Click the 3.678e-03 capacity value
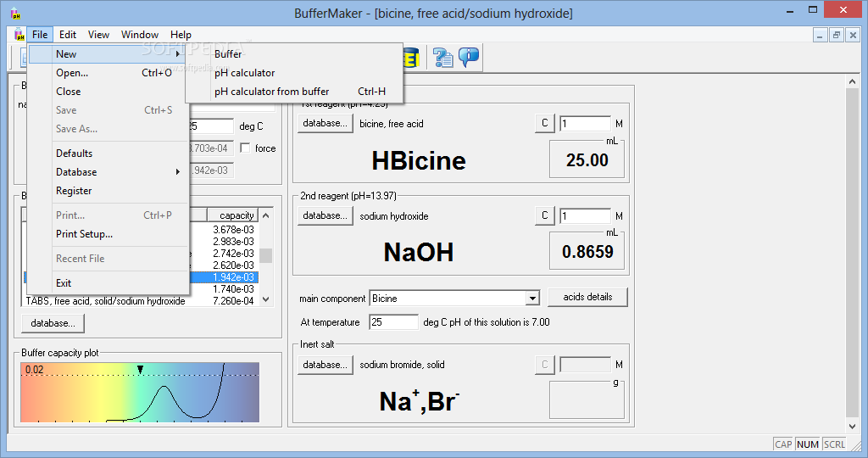Screen dimensions: 868x458 point(234,229)
